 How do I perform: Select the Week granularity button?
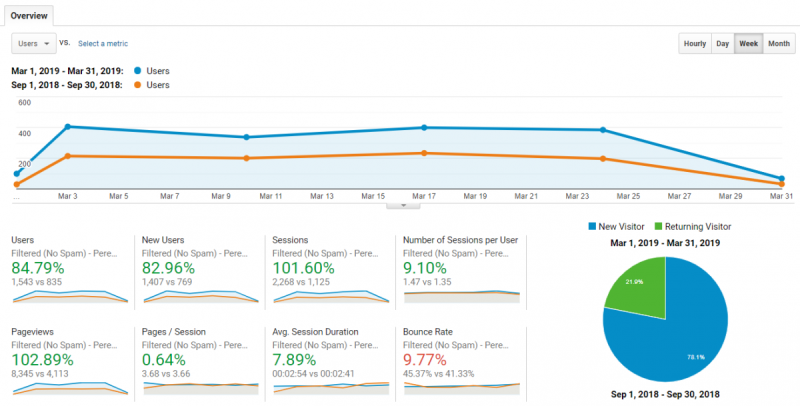tap(747, 44)
